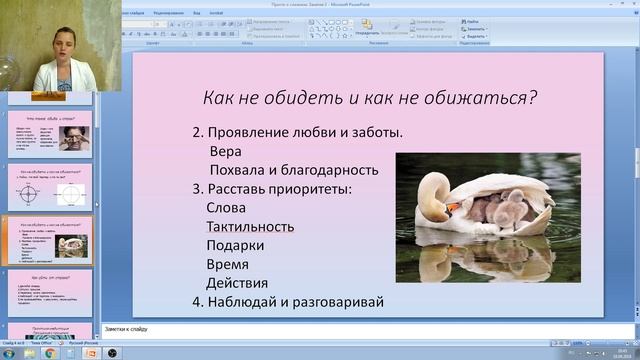Click 'Похвала и благодарность' text
Screen dimensions: 640x360
294,170
